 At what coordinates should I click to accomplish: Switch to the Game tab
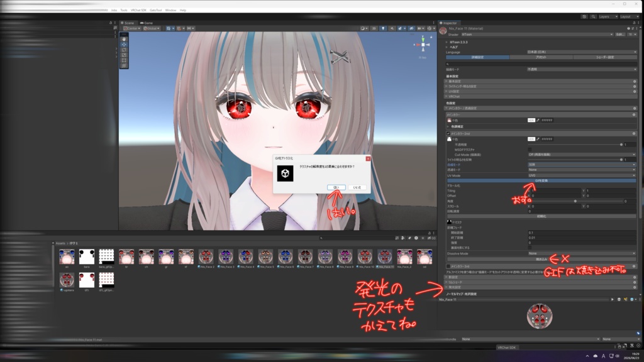147,23
